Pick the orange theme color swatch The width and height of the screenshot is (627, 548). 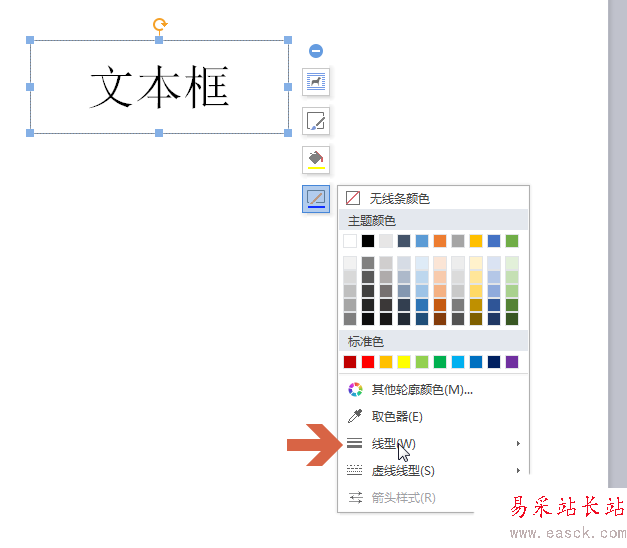[440, 241]
